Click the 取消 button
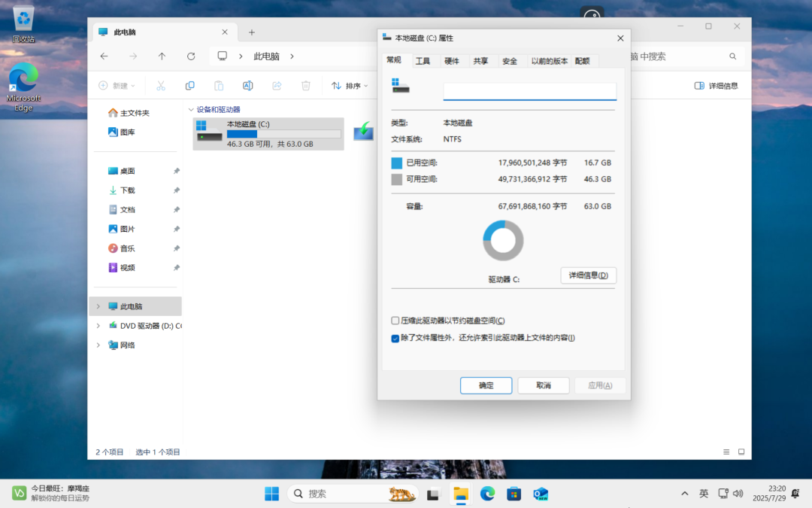The image size is (812, 508). (x=543, y=385)
